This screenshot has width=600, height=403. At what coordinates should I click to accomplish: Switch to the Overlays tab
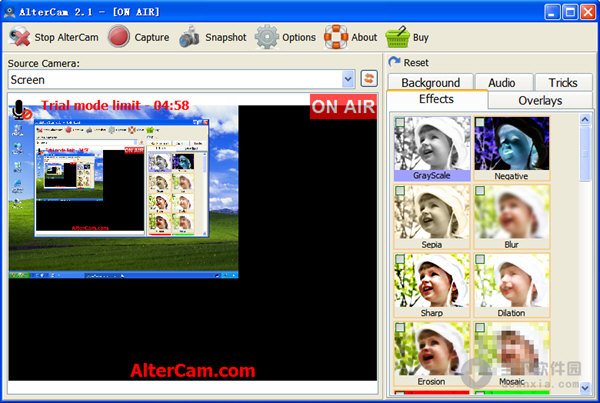[x=540, y=100]
